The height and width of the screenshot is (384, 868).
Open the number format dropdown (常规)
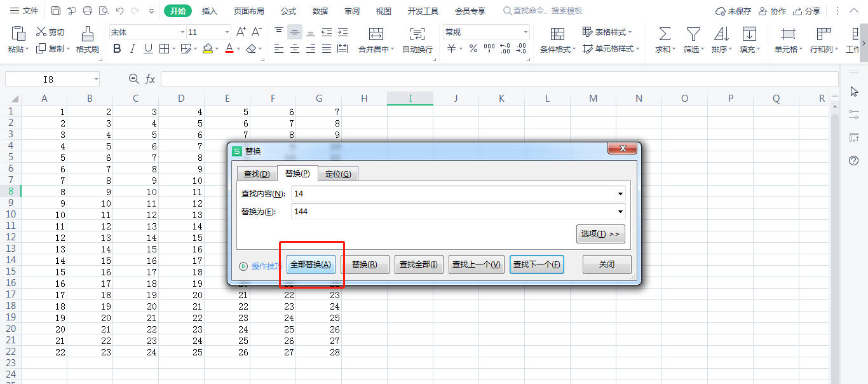click(x=526, y=32)
